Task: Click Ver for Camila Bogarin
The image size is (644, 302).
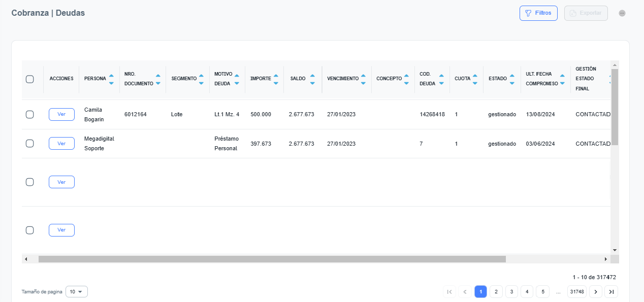Action: (x=61, y=115)
